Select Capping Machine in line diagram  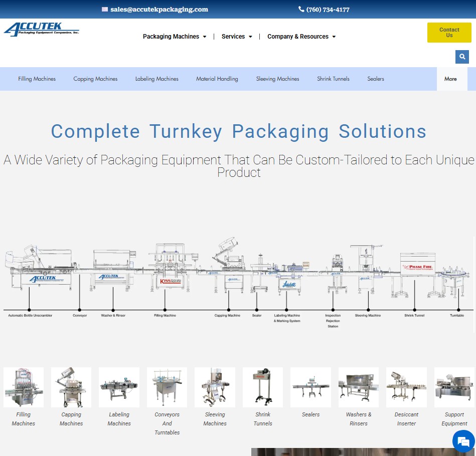coord(227,316)
